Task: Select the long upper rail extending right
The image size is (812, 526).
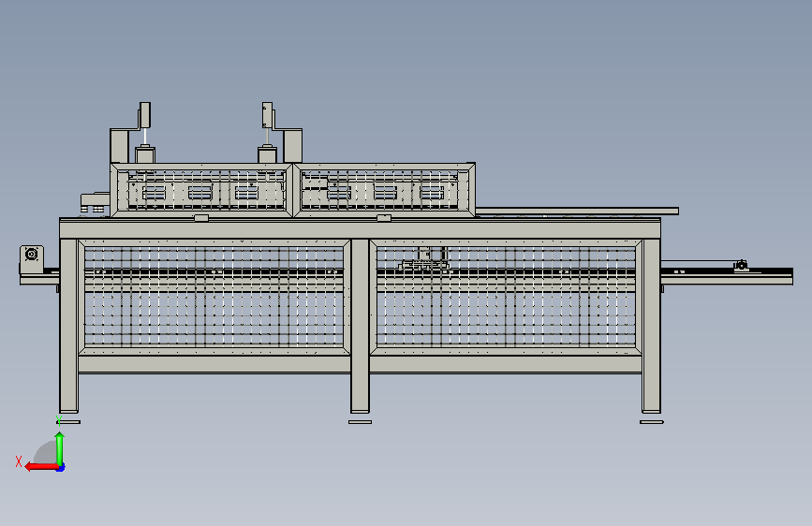Action: [x=577, y=211]
